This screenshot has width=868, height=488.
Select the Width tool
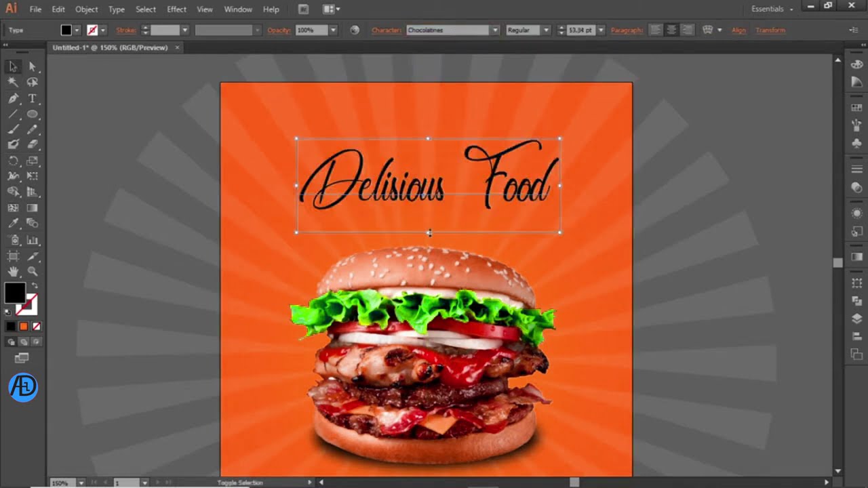pos(13,176)
